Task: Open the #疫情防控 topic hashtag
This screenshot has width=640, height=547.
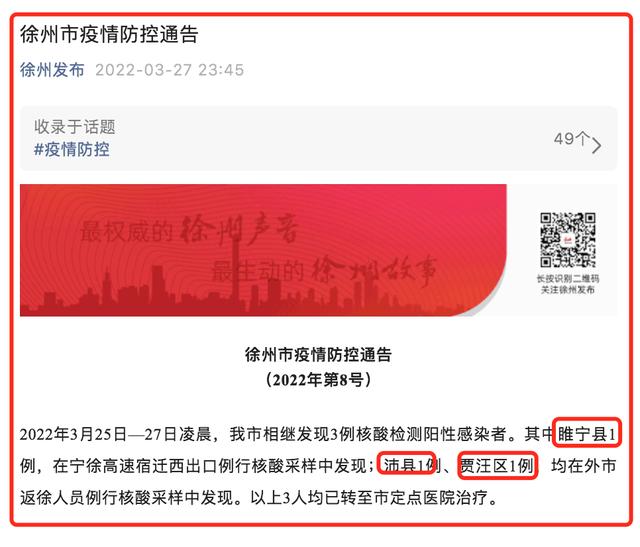Action: pos(72,149)
